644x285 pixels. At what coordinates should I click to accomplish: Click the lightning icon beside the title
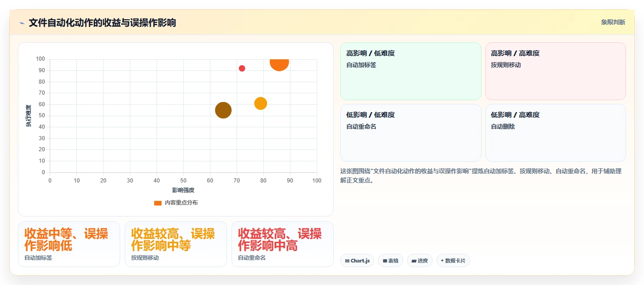[x=22, y=23]
